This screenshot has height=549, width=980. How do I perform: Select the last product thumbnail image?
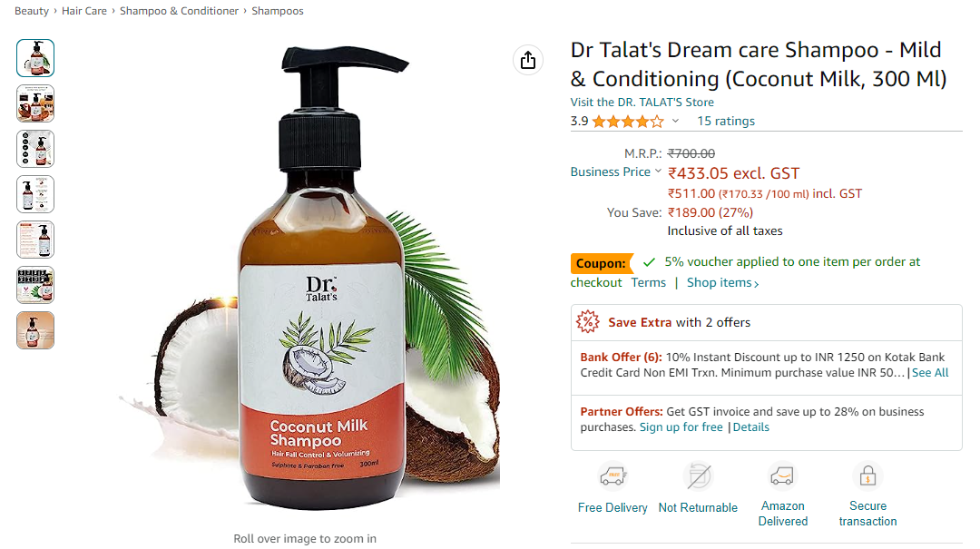(35, 330)
